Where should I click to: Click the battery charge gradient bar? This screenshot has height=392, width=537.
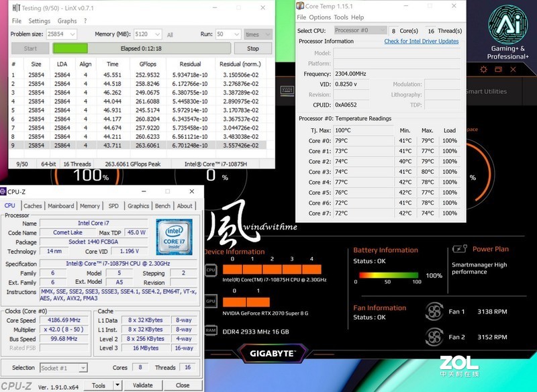[x=389, y=275]
